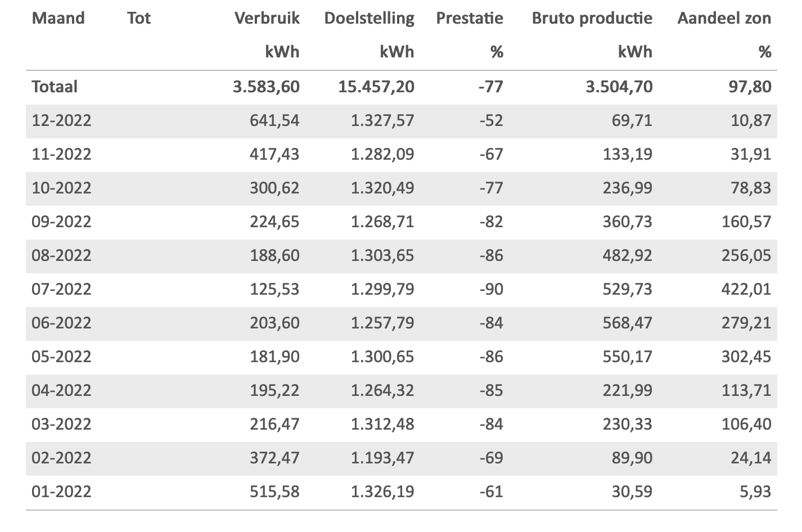The height and width of the screenshot is (532, 802).
Task: Click the Bruto productie column header
Action: point(592,18)
